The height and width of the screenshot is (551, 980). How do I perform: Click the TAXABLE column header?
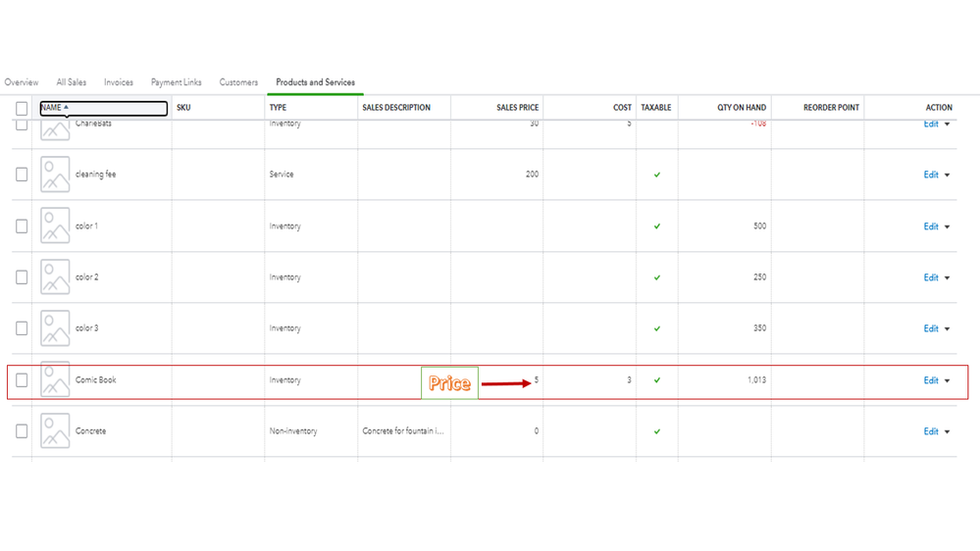pyautogui.click(x=655, y=108)
